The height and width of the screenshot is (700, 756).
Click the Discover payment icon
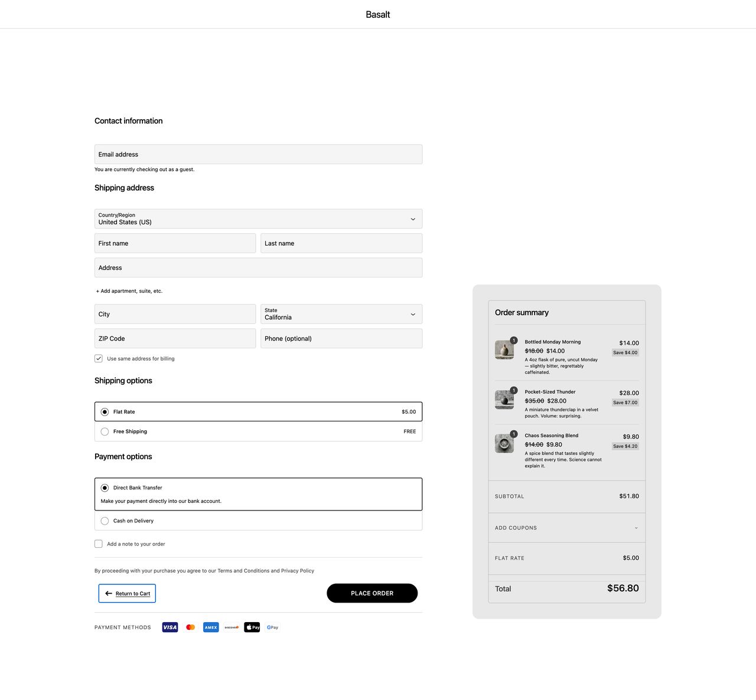coord(232,627)
